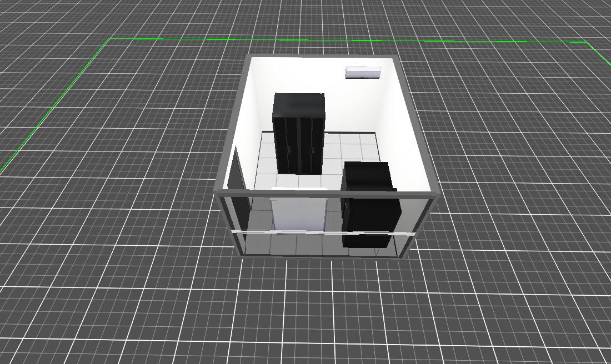
Task: Select the white cabinet behind the glass wall
Action: [x=298, y=212]
